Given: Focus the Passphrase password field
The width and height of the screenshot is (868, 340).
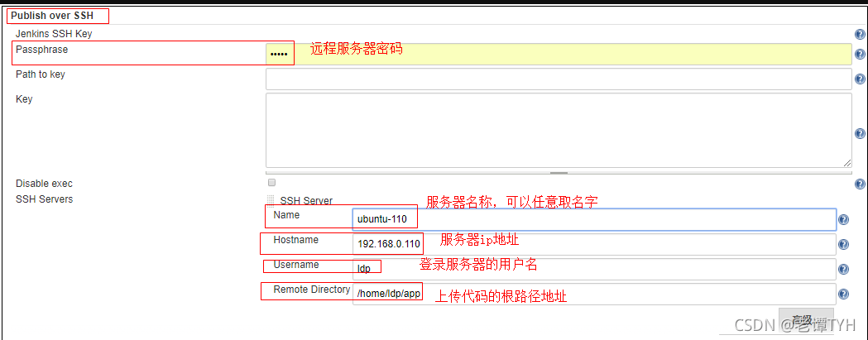Looking at the screenshot, I should coord(559,55).
